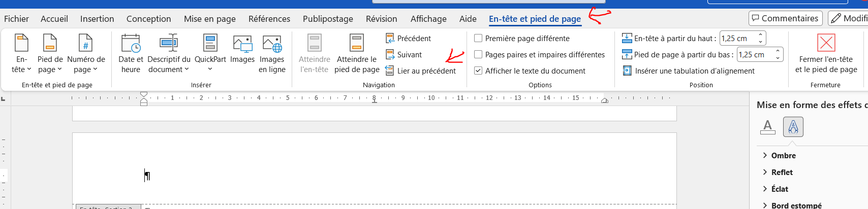Click Lier au précédent
This screenshot has width=868, height=209.
pyautogui.click(x=421, y=71)
